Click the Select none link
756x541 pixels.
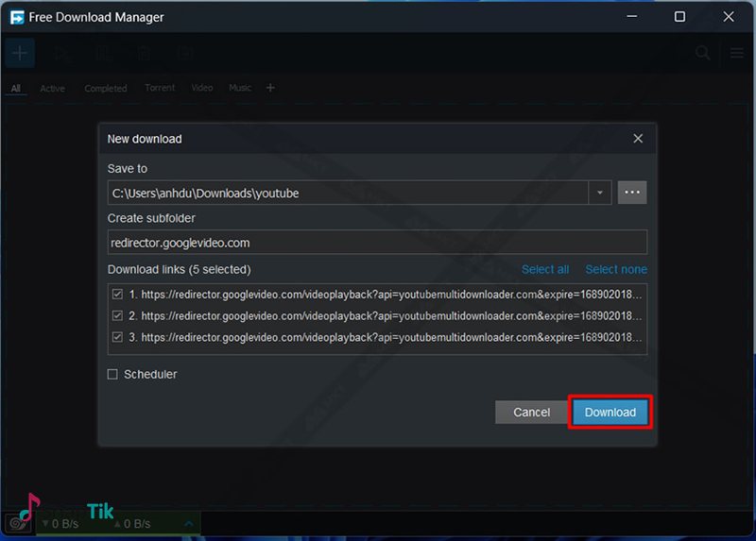click(x=615, y=269)
